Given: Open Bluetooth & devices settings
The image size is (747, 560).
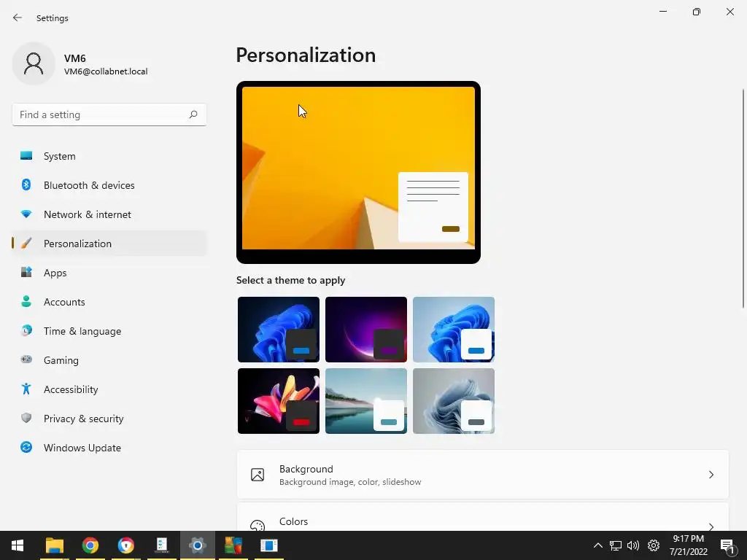Looking at the screenshot, I should [x=109, y=184].
